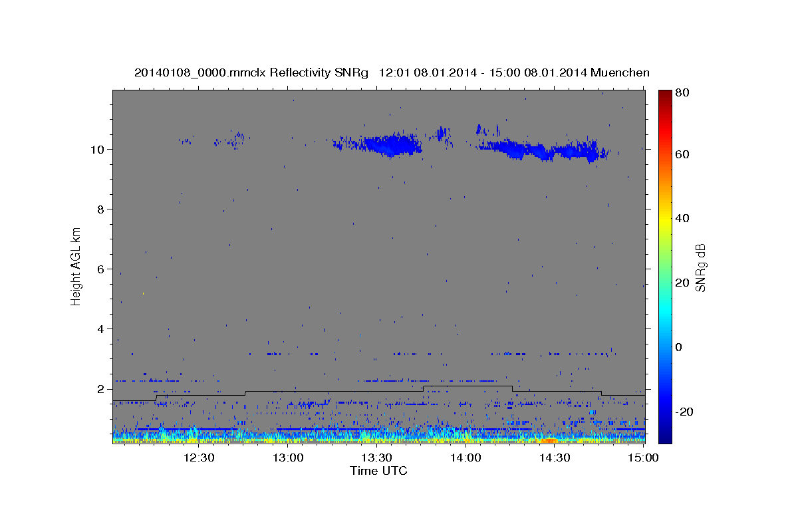Click the height tick label 10
Image resolution: width=798 pixels, height=532 pixels.
[x=98, y=149]
